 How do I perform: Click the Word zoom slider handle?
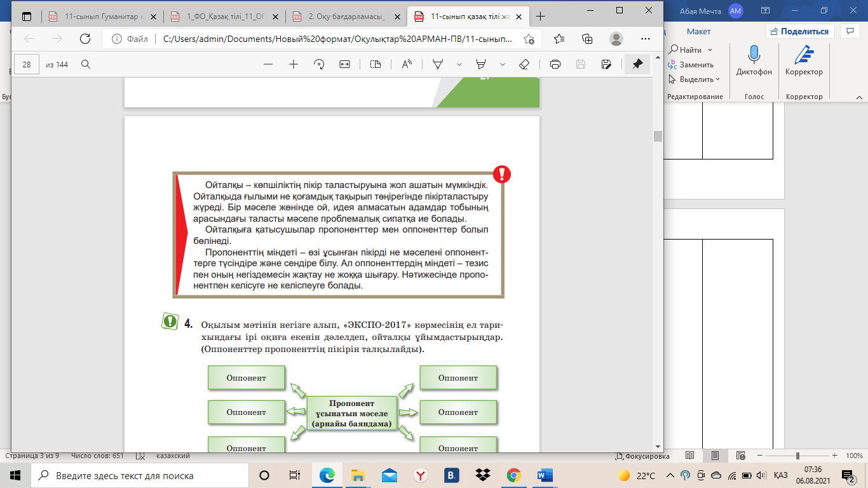pyautogui.click(x=797, y=456)
